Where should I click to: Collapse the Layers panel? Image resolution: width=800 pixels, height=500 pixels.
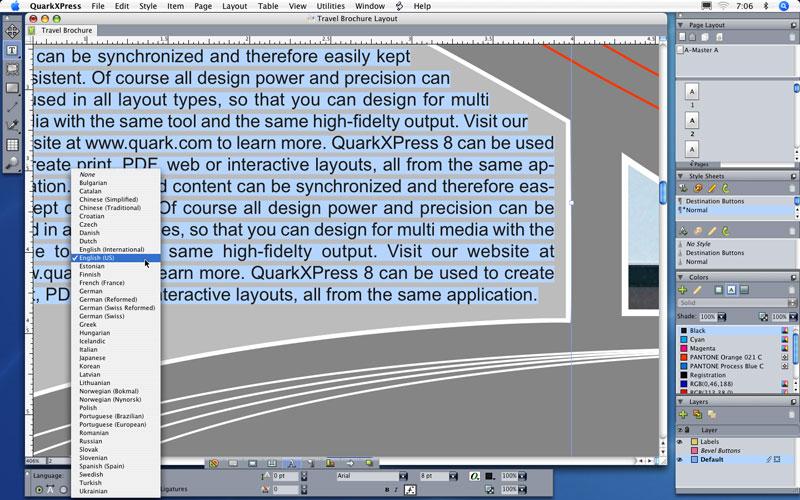(x=681, y=402)
